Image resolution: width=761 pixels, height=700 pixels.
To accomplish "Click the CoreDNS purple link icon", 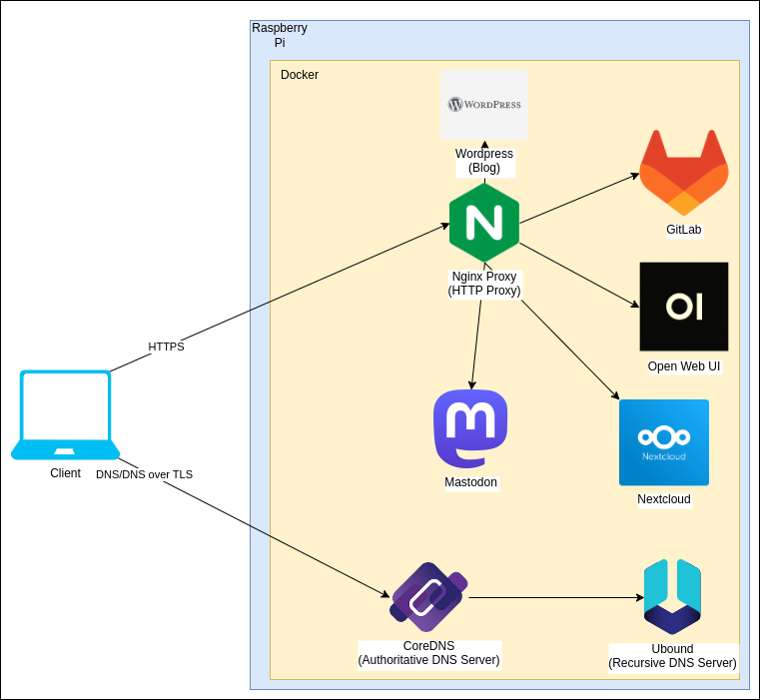I will (x=429, y=597).
